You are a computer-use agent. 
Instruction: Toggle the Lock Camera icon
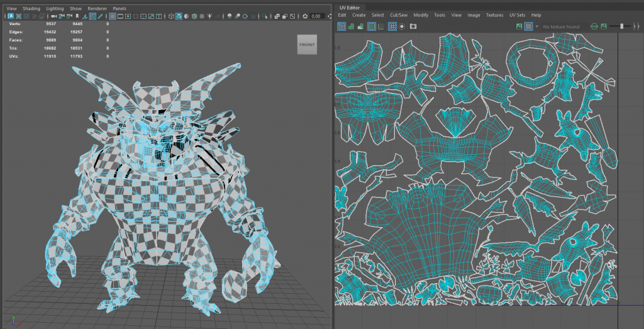pos(62,16)
